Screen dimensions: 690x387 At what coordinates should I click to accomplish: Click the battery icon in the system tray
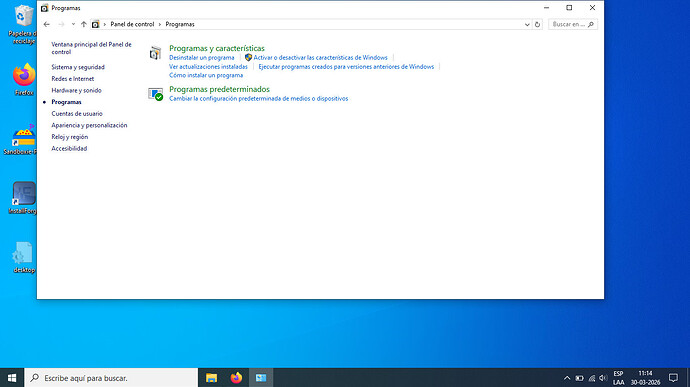pyautogui.click(x=580, y=378)
